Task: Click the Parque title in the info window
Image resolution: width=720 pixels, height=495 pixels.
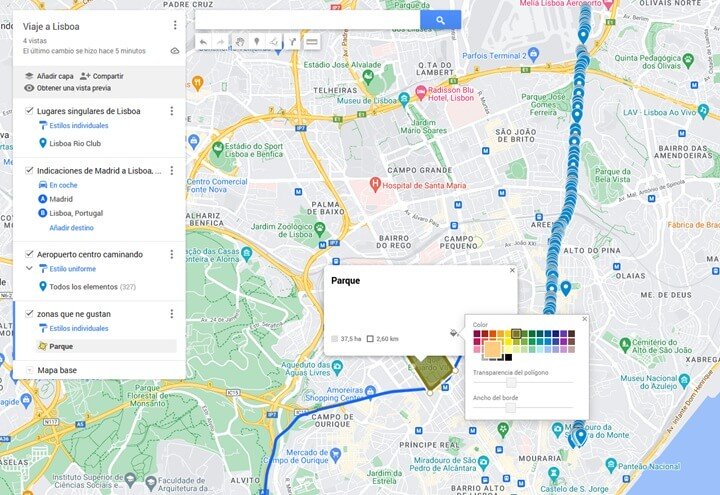Action: pos(345,281)
